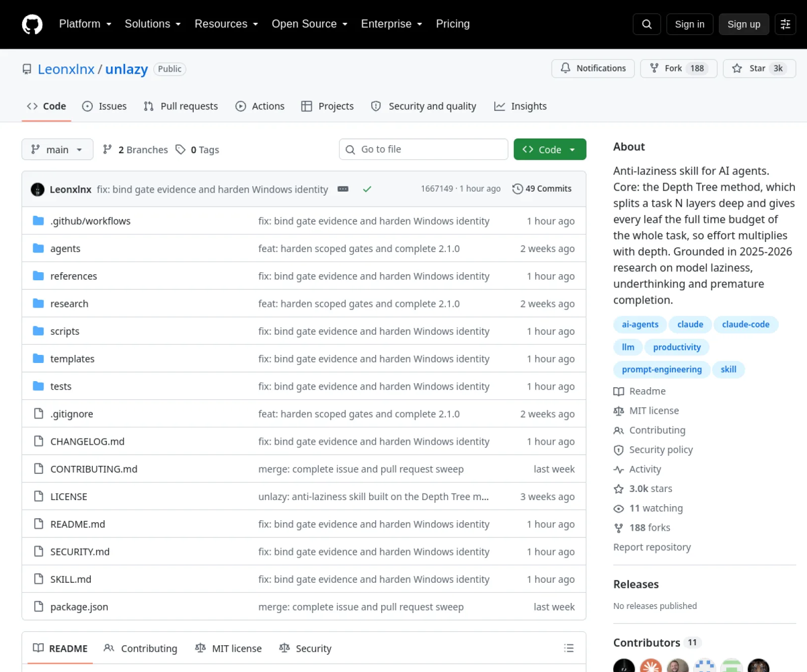
Task: Open the search magnifier in header
Action: click(x=647, y=24)
